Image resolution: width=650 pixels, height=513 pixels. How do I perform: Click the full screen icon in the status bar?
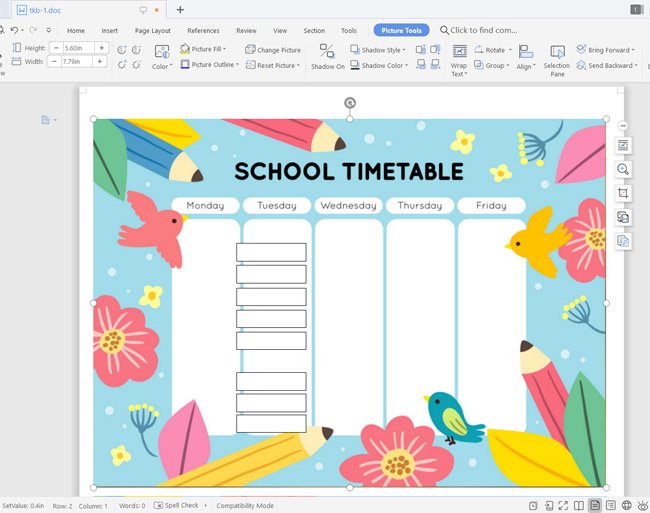pyautogui.click(x=563, y=505)
